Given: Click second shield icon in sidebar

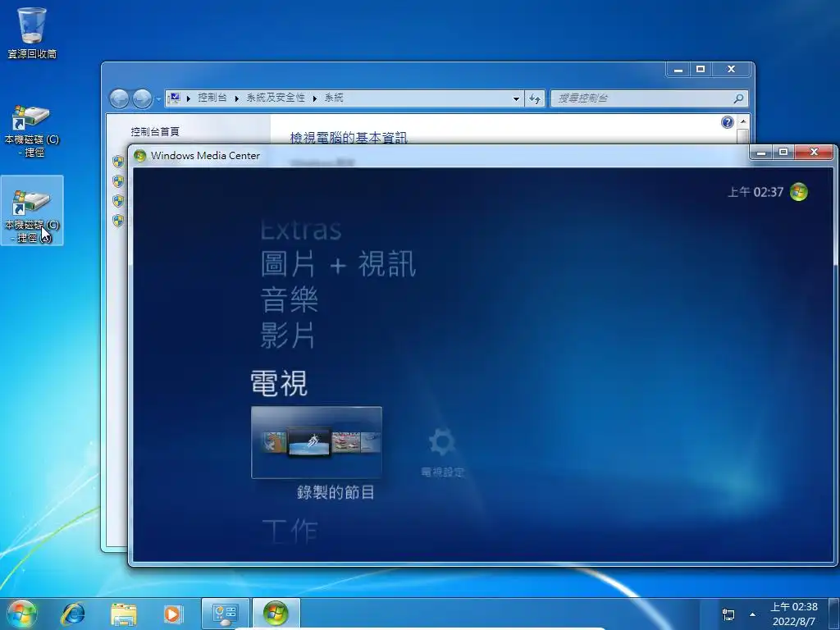Looking at the screenshot, I should pyautogui.click(x=118, y=181).
